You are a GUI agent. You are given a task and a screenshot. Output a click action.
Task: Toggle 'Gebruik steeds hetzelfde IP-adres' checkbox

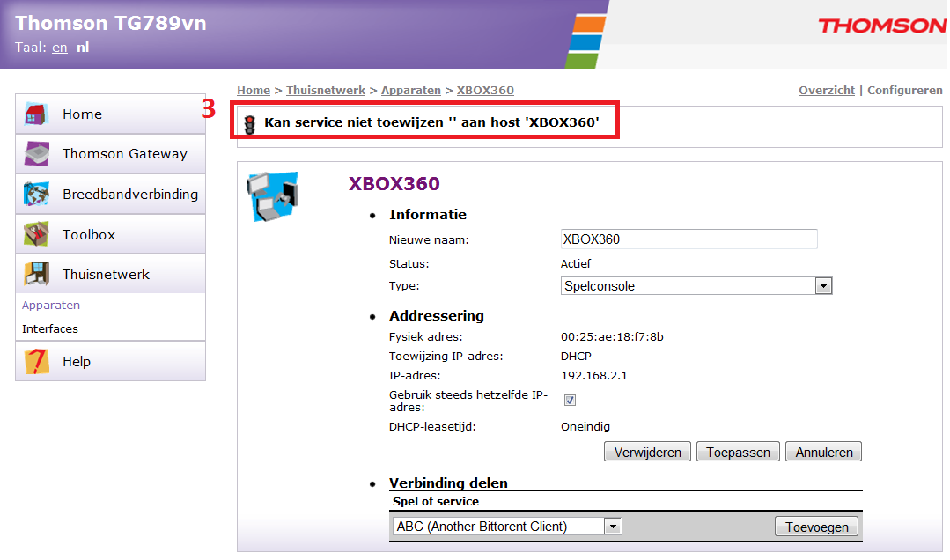[x=571, y=400]
